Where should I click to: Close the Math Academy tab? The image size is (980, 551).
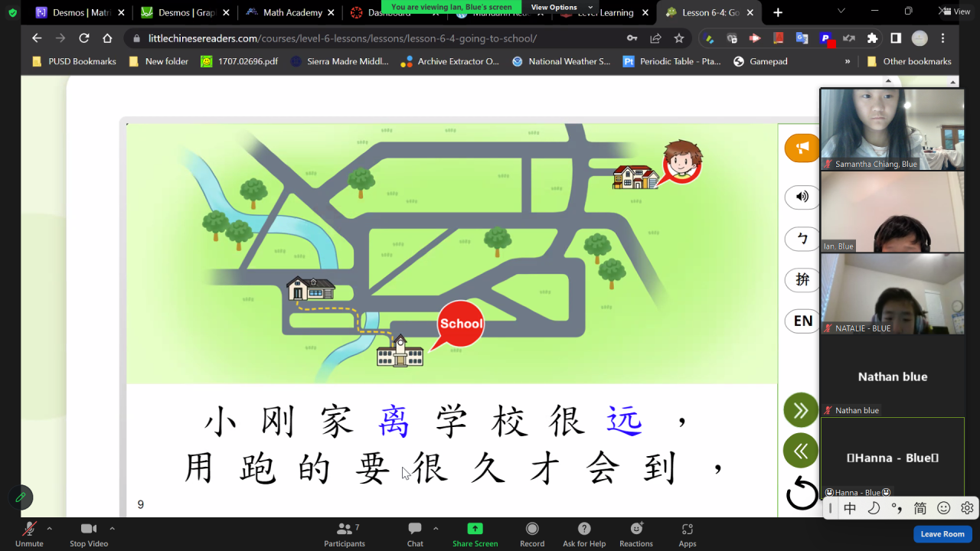click(x=330, y=13)
